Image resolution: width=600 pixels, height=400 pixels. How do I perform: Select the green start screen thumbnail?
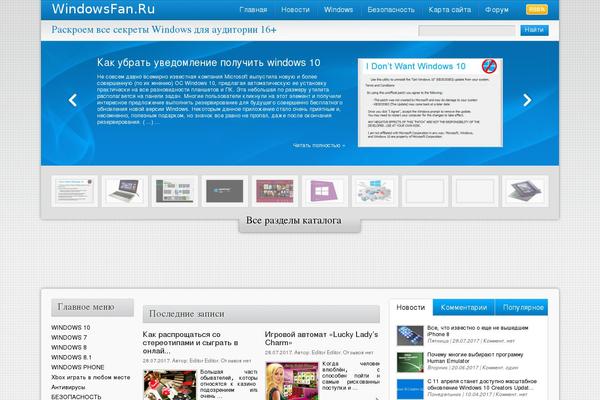(x=174, y=191)
